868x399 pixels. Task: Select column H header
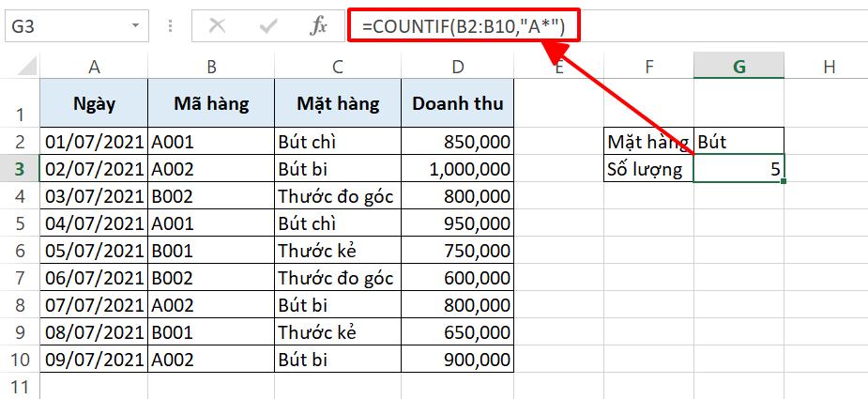pos(829,67)
